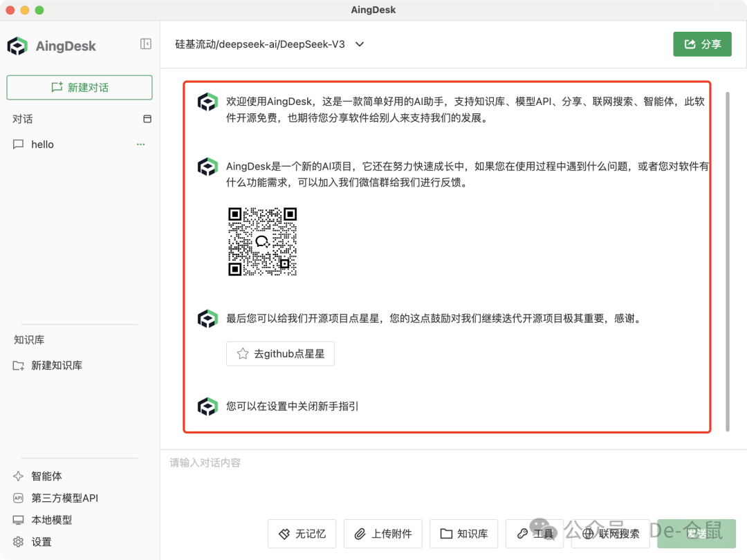
Task: Click the monitor icon next to 本地模型
Action: (x=18, y=520)
